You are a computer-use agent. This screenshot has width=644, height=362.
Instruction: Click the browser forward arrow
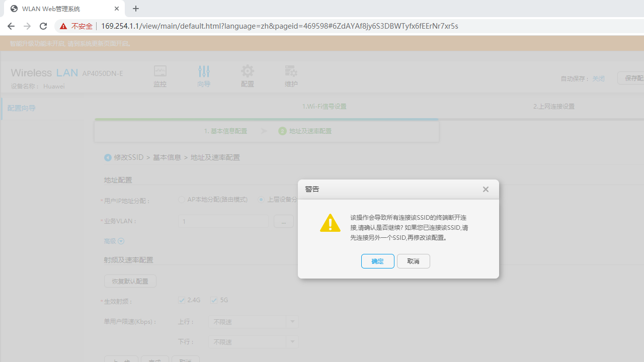pos(27,26)
